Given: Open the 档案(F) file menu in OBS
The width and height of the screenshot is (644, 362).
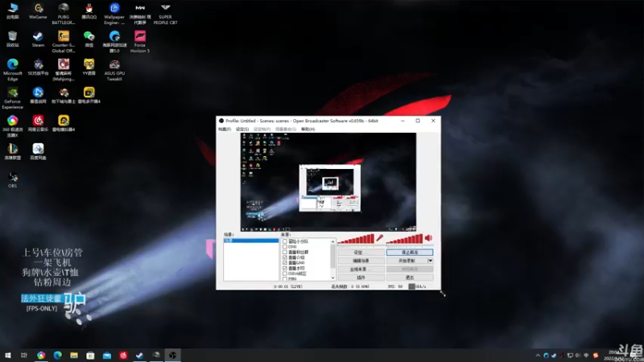Looking at the screenshot, I should click(x=225, y=130).
